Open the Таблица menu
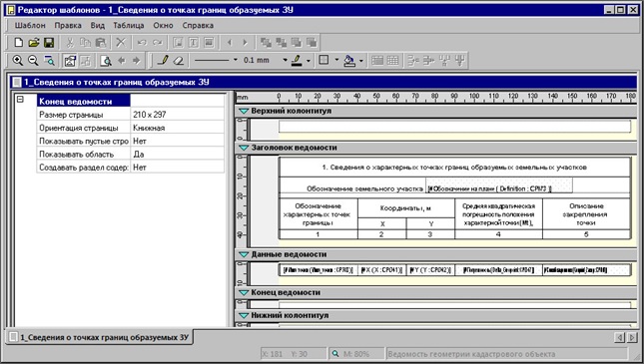The width and height of the screenshot is (644, 364). point(129,26)
